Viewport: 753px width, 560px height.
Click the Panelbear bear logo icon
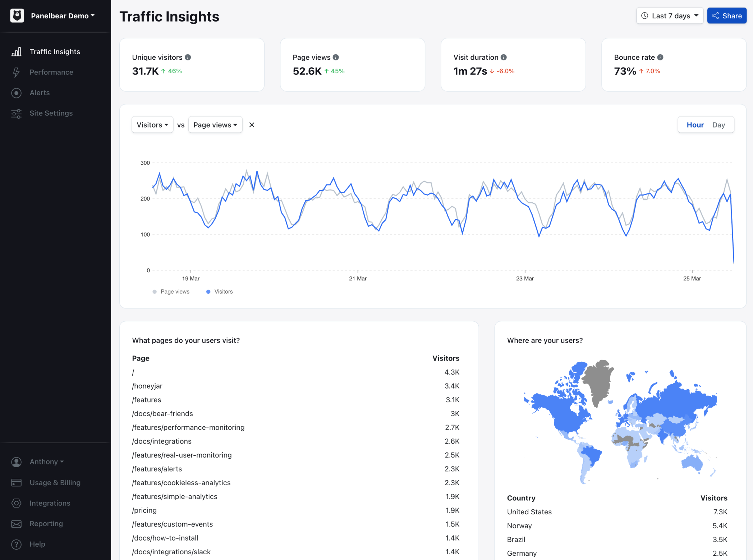17,16
